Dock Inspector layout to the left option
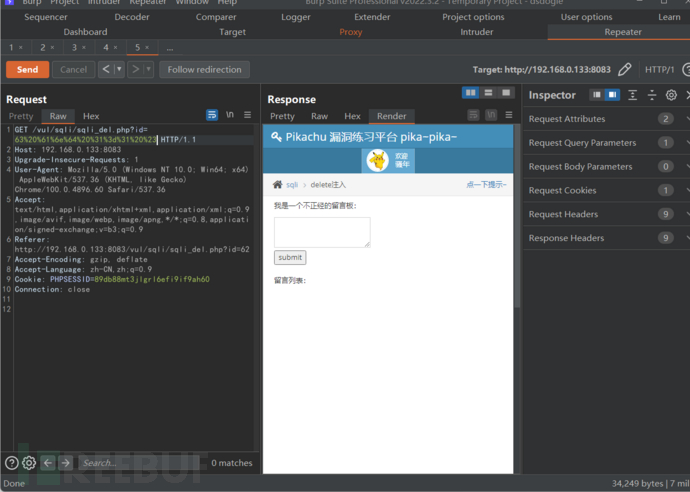The height and width of the screenshot is (492, 690). tap(597, 95)
